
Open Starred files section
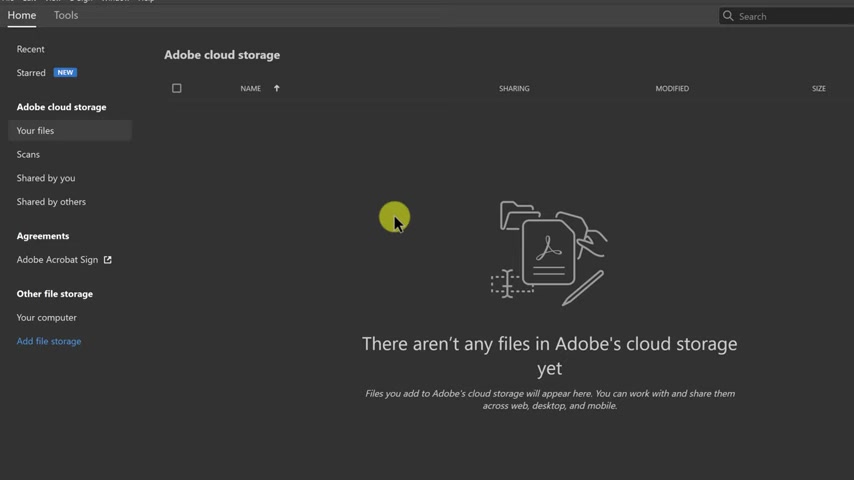(x=31, y=72)
